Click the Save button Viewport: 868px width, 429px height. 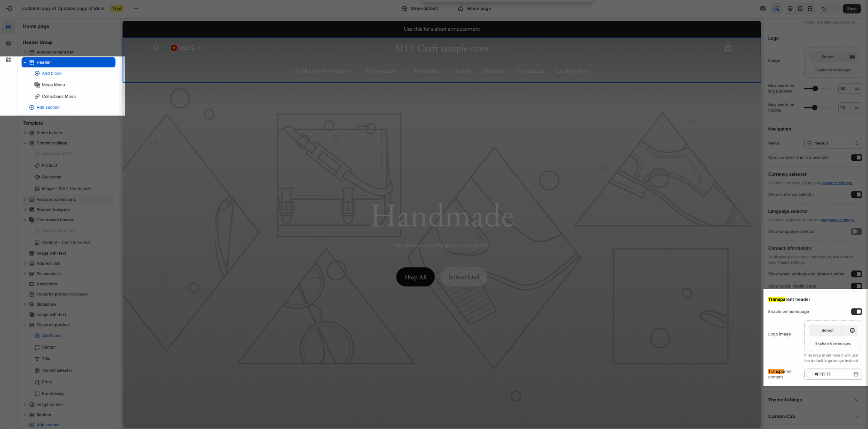click(x=851, y=9)
